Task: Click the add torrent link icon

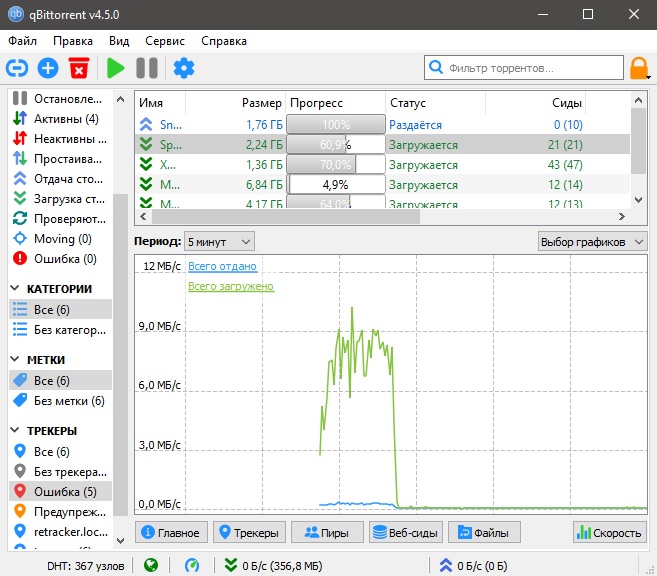Action: tap(18, 68)
